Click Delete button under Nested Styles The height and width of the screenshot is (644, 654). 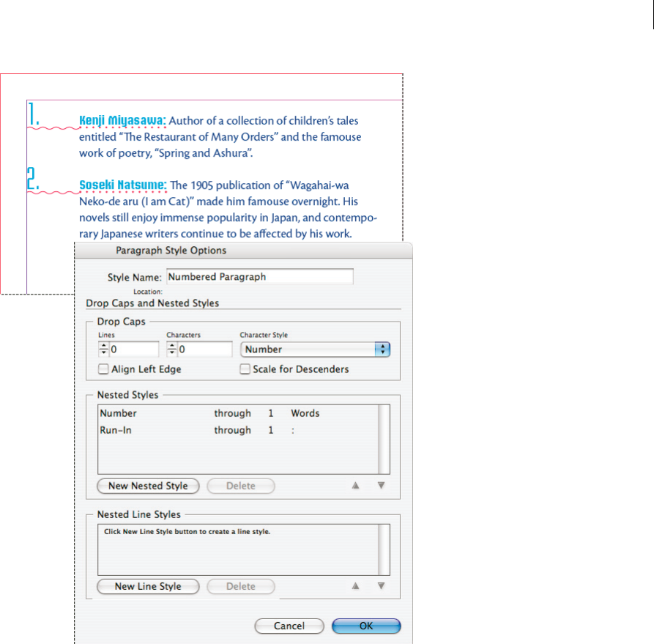(241, 486)
